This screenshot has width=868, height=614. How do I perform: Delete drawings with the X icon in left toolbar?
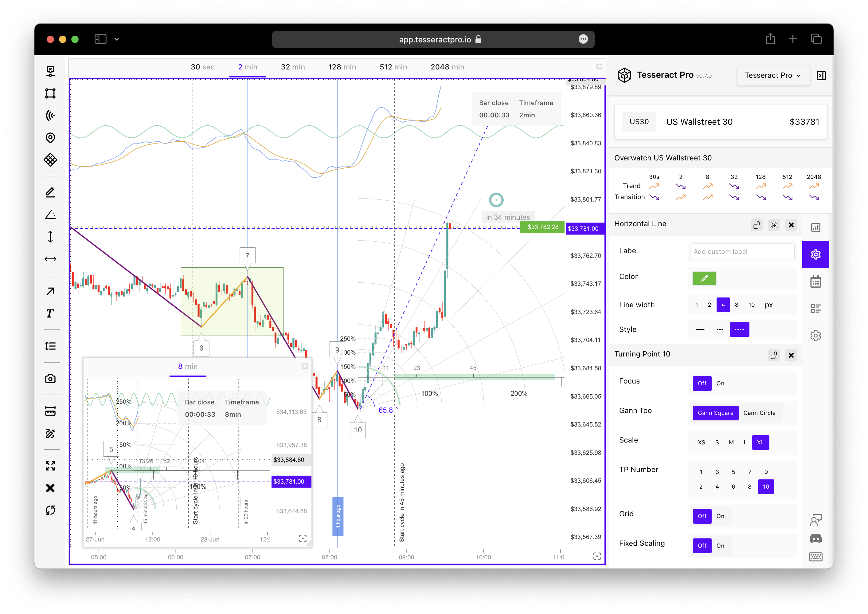(x=50, y=488)
